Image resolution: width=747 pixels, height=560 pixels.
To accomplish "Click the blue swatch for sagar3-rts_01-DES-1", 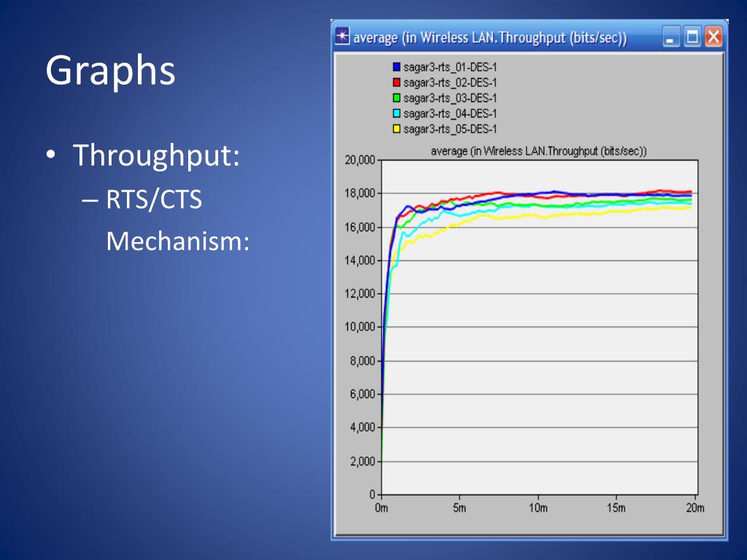I will (396, 67).
